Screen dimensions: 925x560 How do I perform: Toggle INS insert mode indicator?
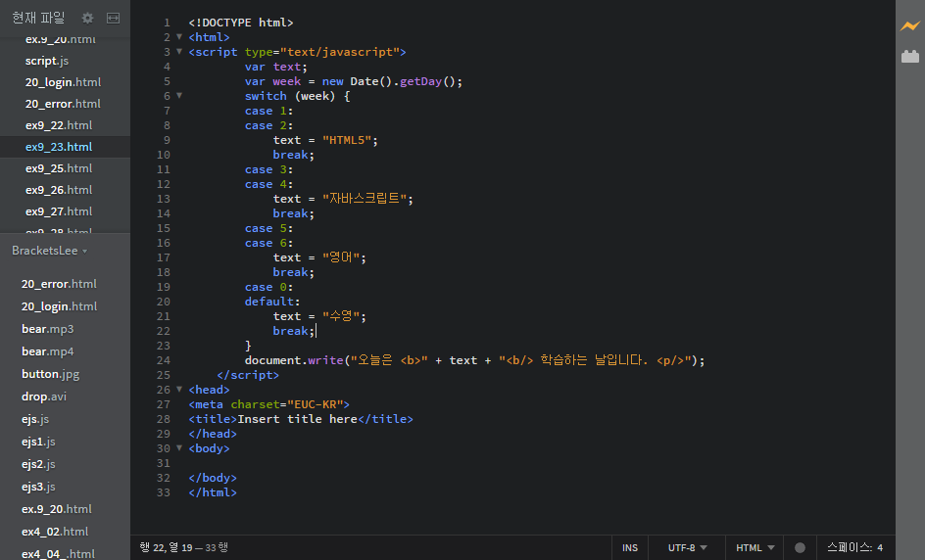pos(630,547)
